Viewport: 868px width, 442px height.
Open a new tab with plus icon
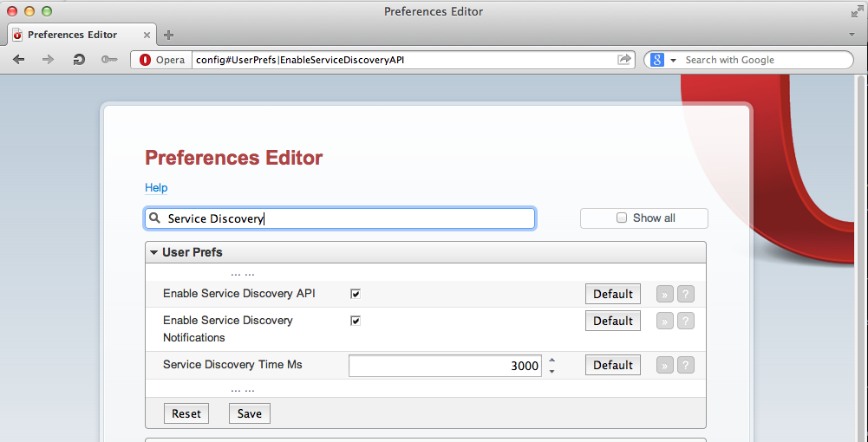169,35
